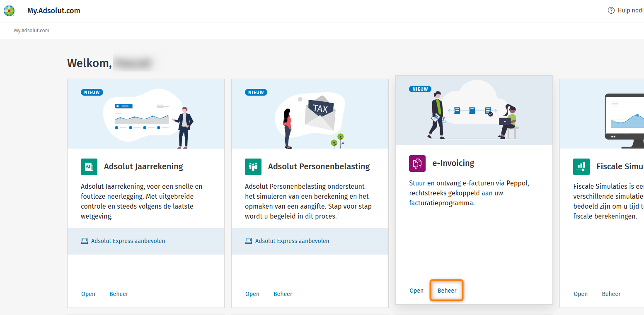Open Adsolut Personenbelasting
This screenshot has height=315, width=644.
[252, 294]
